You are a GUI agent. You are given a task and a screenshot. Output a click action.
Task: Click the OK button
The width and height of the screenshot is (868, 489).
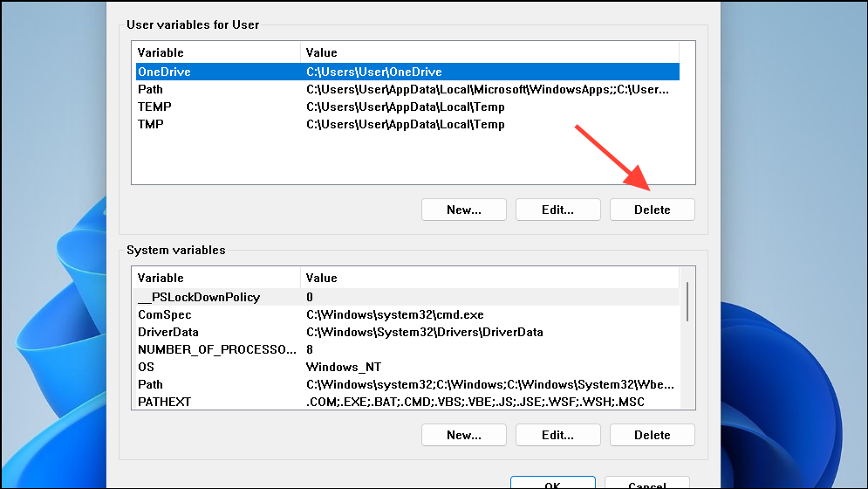point(552,482)
